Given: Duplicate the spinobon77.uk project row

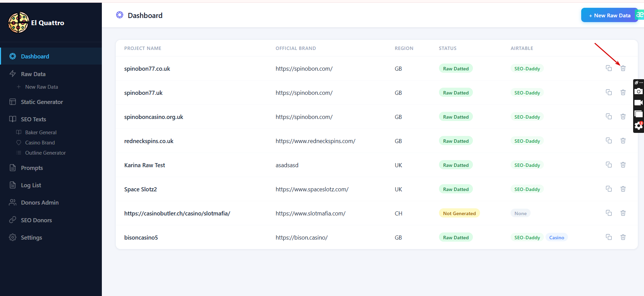Looking at the screenshot, I should click(609, 92).
